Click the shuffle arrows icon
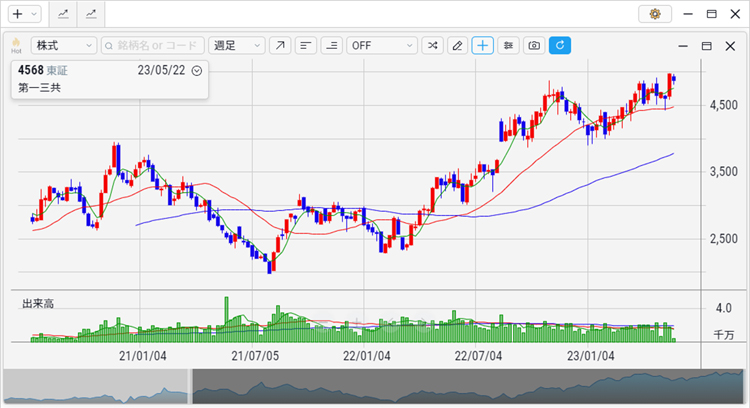This screenshot has height=408, width=750. 432,46
